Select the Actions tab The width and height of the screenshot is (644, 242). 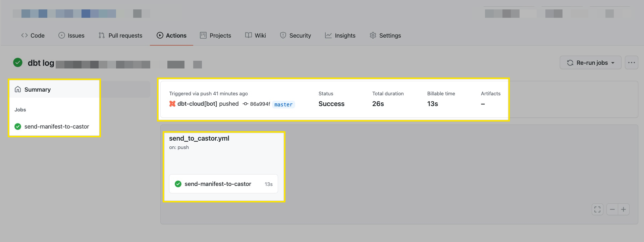(x=171, y=36)
